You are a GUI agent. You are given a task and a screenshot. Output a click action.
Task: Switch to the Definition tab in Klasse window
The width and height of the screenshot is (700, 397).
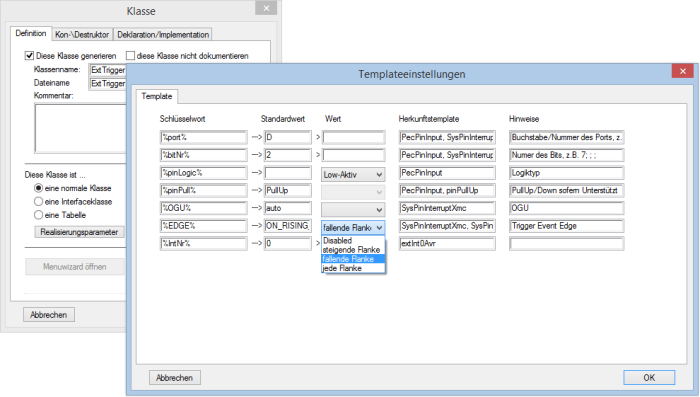point(31,33)
